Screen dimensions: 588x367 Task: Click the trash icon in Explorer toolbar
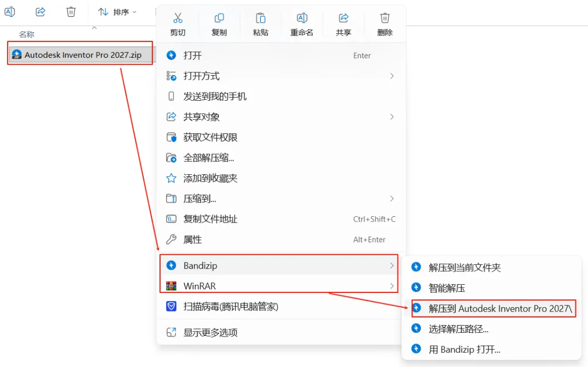71,12
